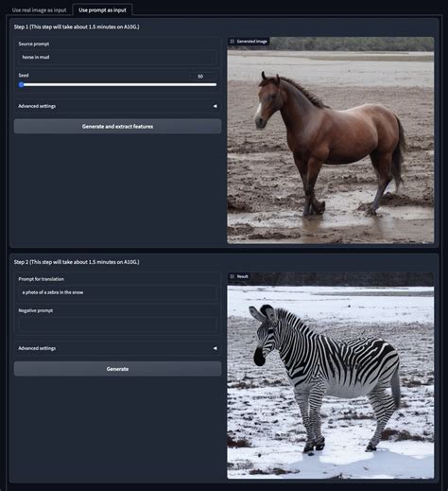
Task: Expand Advanced settings under Step 2
Action: [117, 348]
